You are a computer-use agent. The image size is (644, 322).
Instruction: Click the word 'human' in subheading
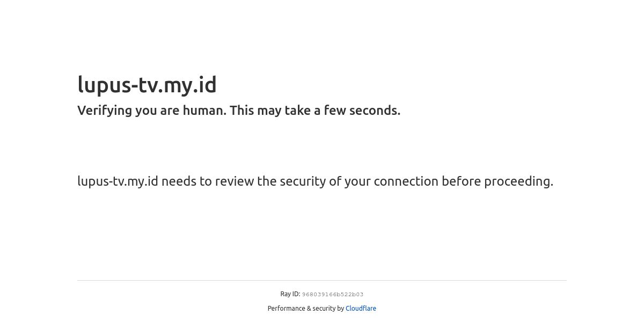pyautogui.click(x=203, y=111)
